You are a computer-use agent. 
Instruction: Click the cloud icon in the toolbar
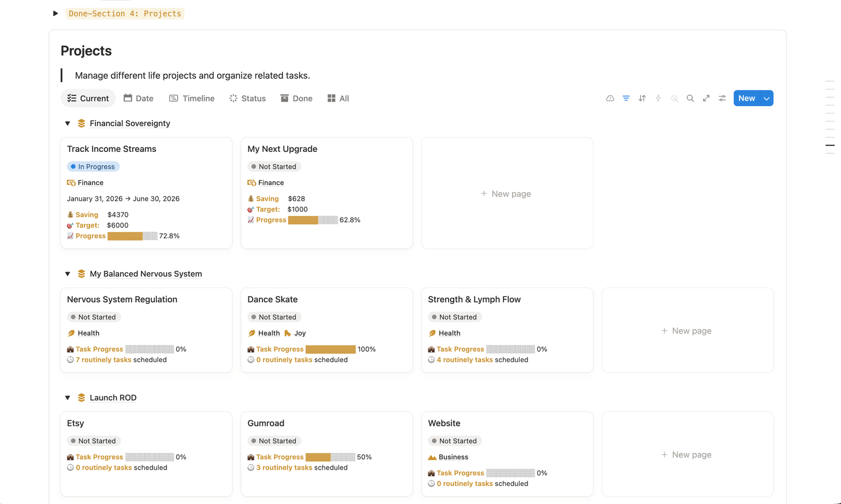click(x=610, y=98)
